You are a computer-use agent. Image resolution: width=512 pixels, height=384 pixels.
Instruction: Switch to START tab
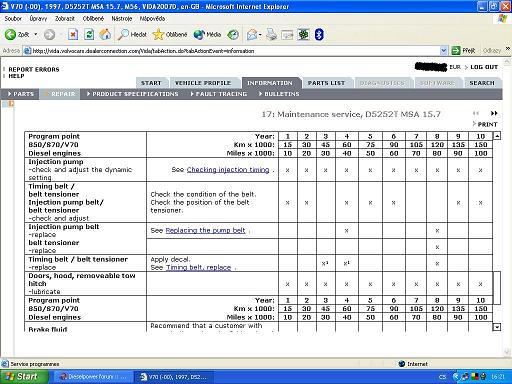tap(151, 83)
